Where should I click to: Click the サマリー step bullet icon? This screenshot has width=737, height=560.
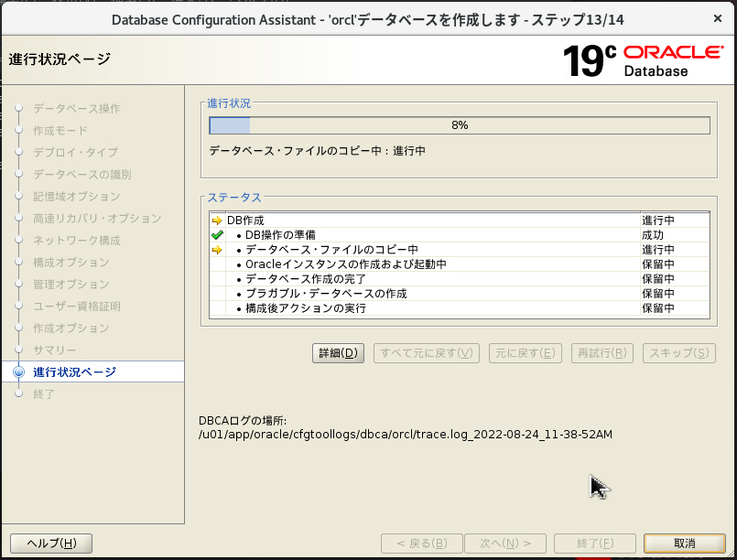click(x=20, y=350)
